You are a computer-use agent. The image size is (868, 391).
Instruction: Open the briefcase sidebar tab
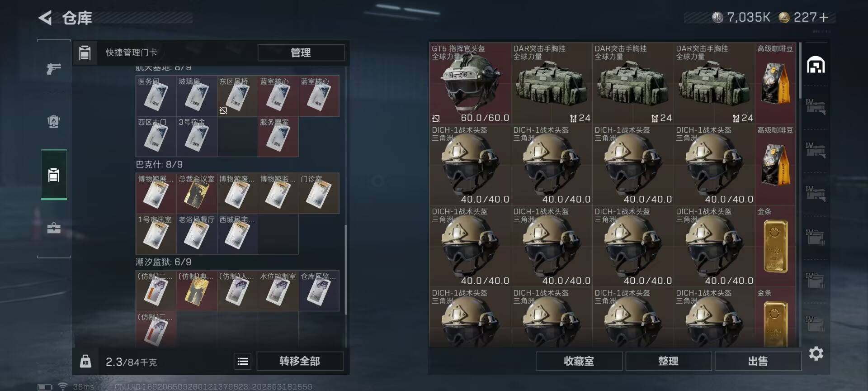54,228
